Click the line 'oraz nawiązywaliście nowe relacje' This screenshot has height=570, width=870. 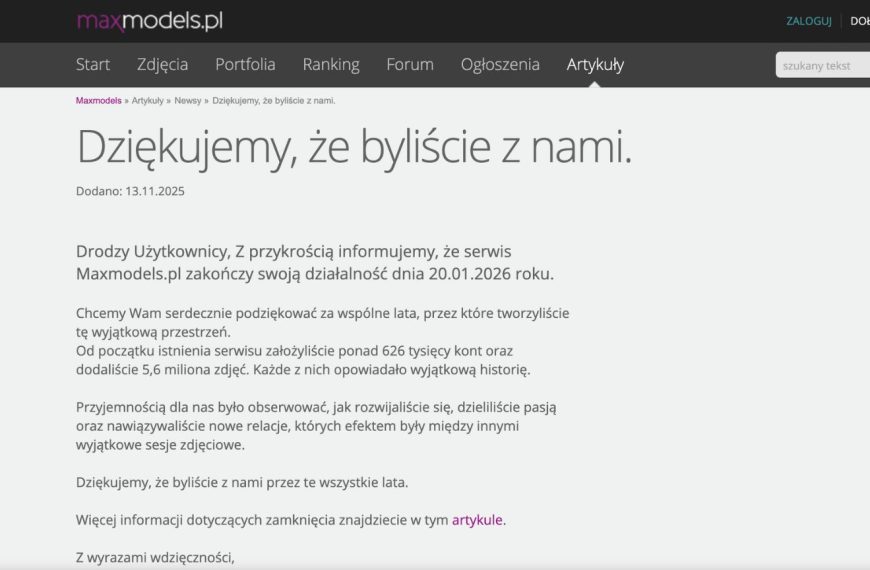click(297, 426)
